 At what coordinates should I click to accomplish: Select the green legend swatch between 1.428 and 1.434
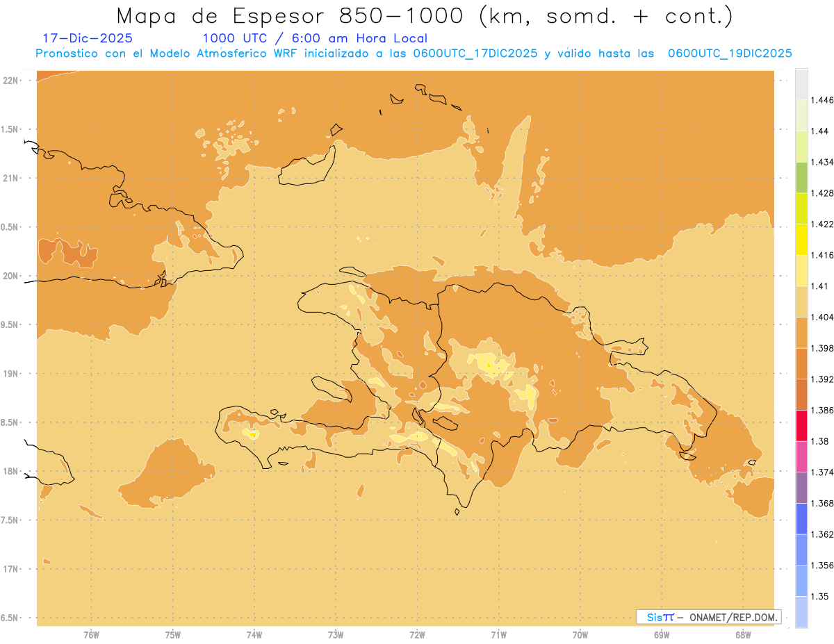[x=801, y=177]
